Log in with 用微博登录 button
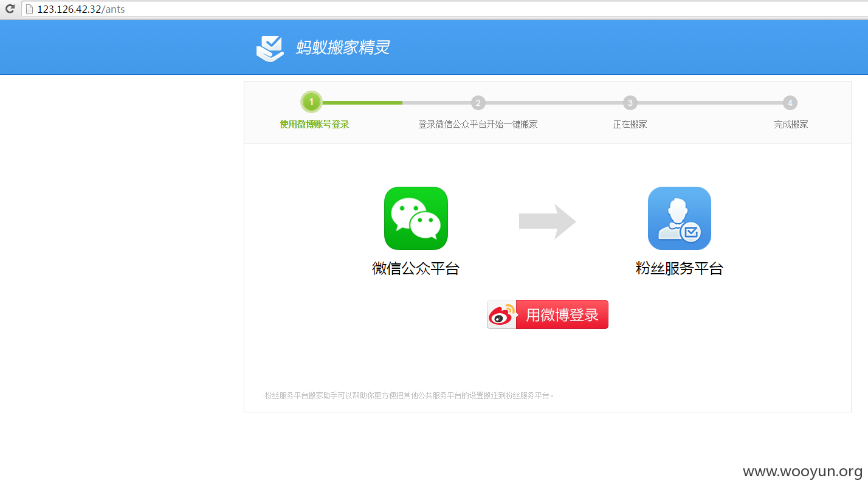The image size is (868, 489). pyautogui.click(x=548, y=314)
